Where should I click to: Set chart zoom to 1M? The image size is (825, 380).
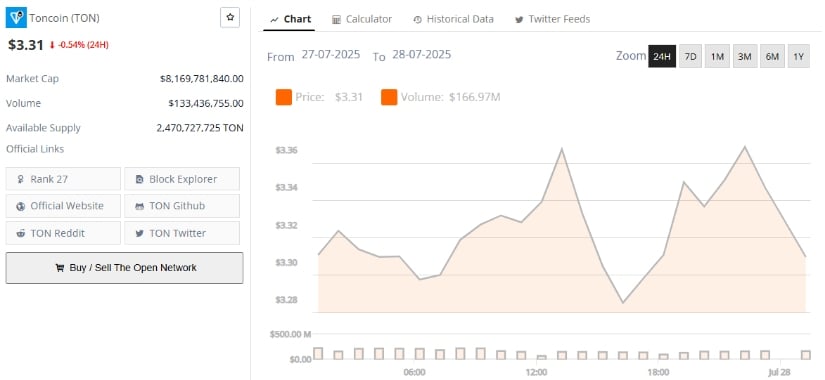pos(717,56)
